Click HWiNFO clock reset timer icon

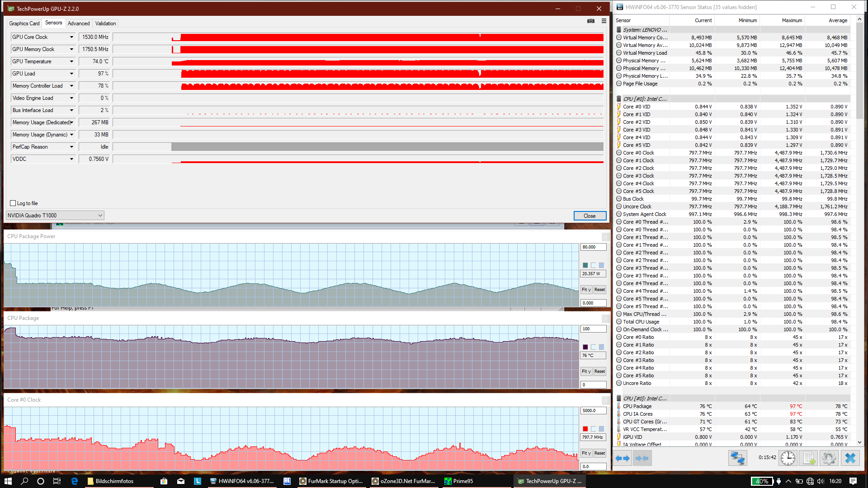click(x=788, y=458)
